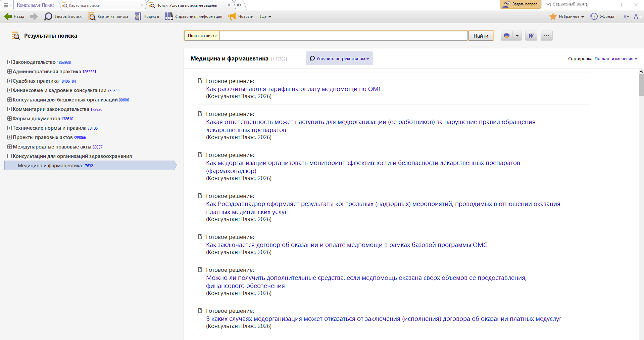Select Медицина и фармацевтика in the tree
Viewport: 644px width, 340px height.
click(x=90, y=166)
